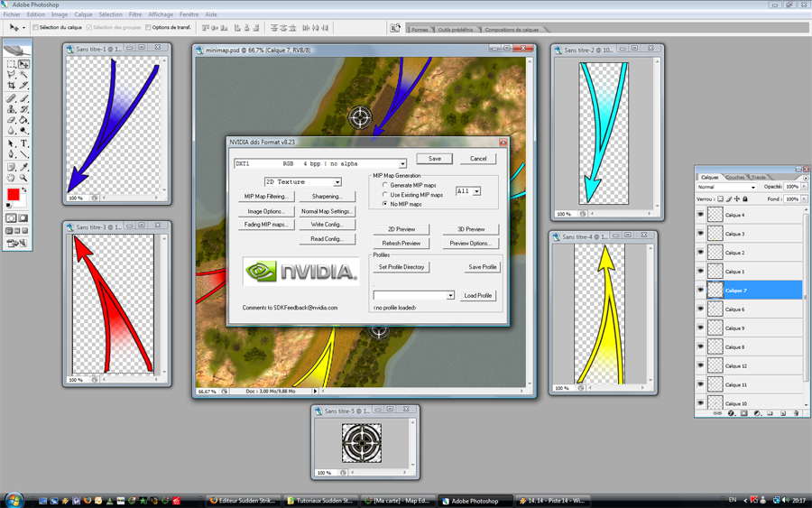Image resolution: width=812 pixels, height=508 pixels.
Task: Toggle Options de transf. checkbox
Action: coord(148,27)
